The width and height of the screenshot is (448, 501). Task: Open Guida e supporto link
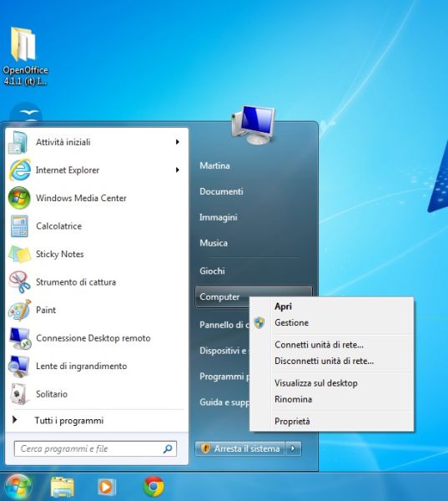coord(224,402)
